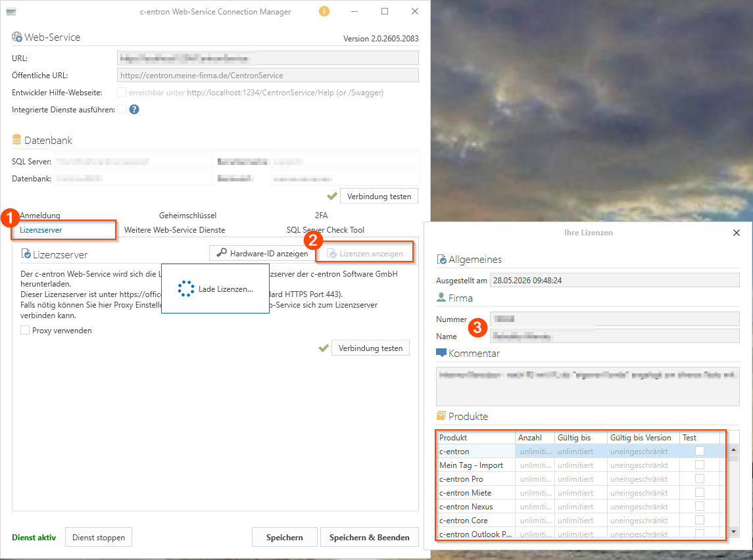Toggle Entwickler Hilfe-Webseite checkbox
Image resolution: width=753 pixels, height=560 pixels.
(122, 92)
